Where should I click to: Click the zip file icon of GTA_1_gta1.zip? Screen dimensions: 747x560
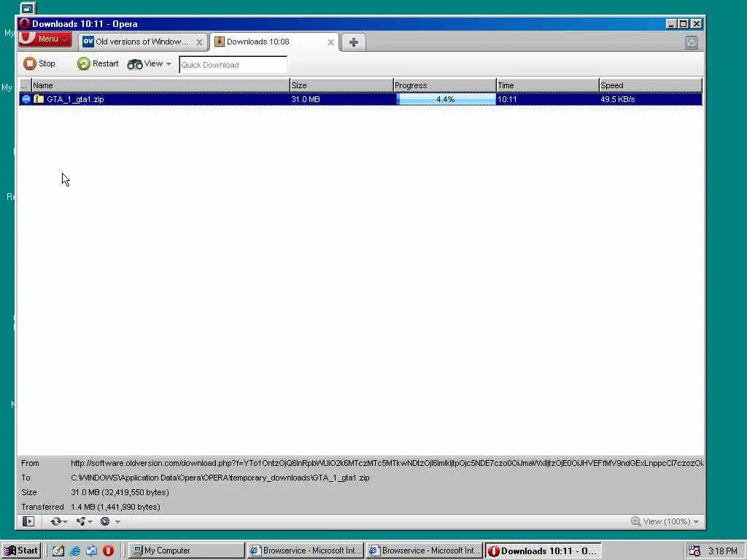coord(39,99)
